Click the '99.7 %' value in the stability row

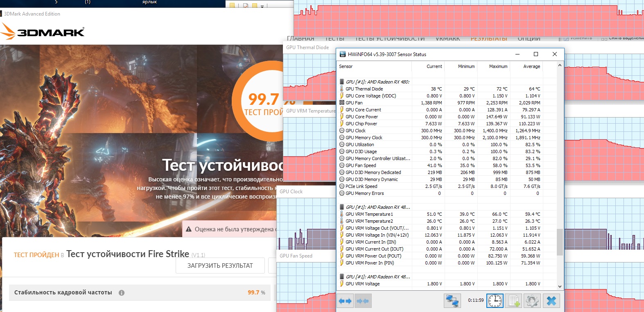tap(256, 293)
